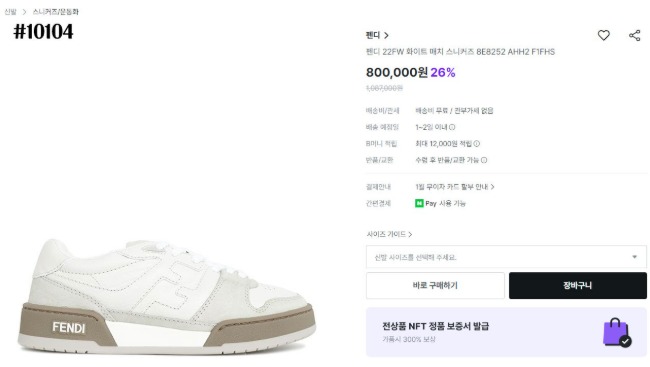Click the Fendi sneaker product image

(x=167, y=296)
